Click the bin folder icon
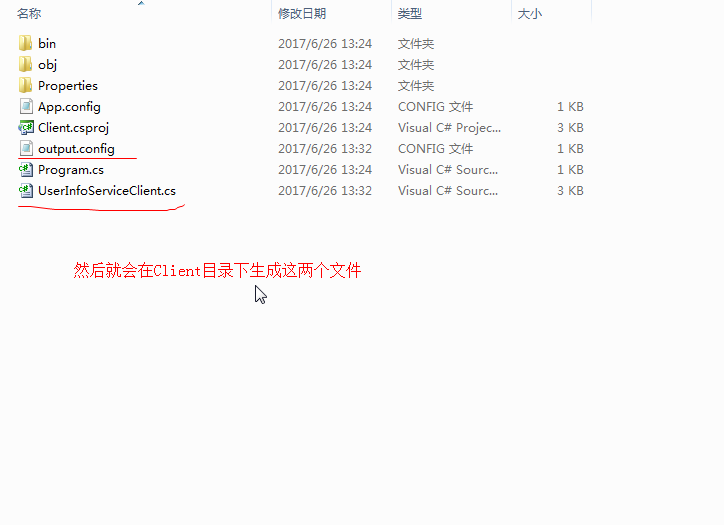This screenshot has height=525, width=724. (x=25, y=43)
